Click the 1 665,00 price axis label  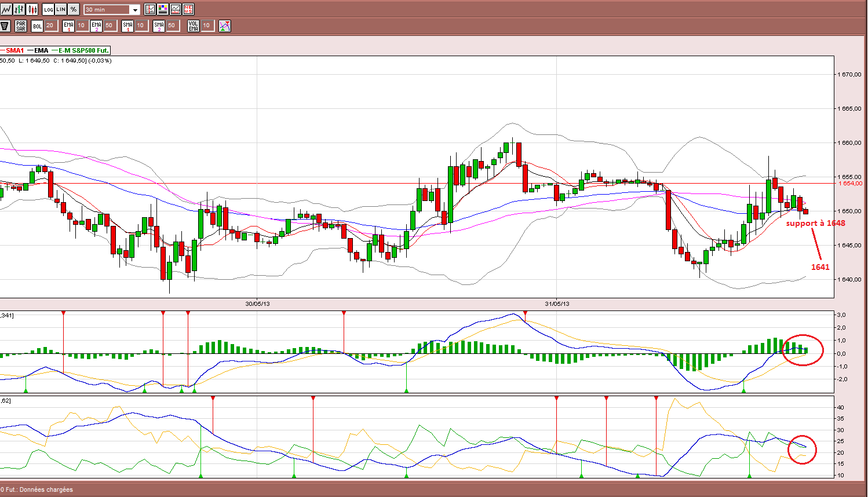[850, 109]
